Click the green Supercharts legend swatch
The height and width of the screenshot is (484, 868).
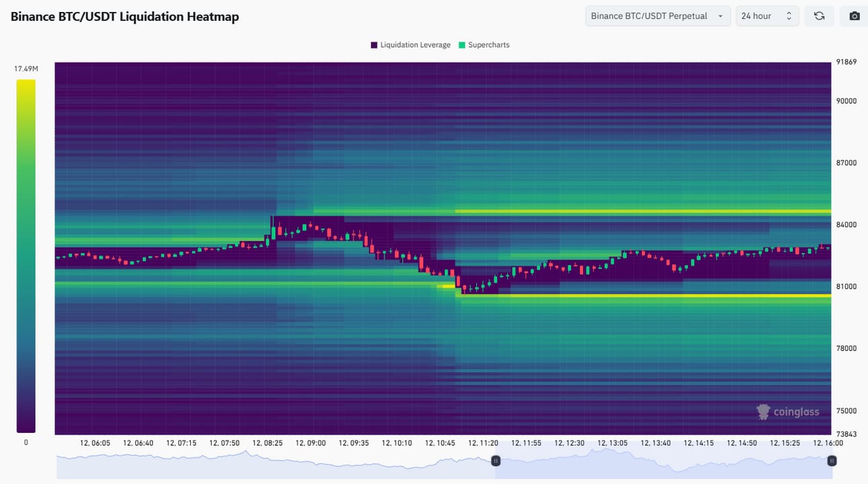coord(462,45)
